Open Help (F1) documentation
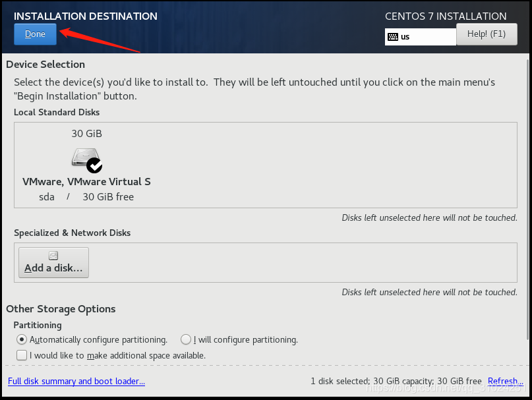The height and width of the screenshot is (400, 532). pyautogui.click(x=487, y=34)
